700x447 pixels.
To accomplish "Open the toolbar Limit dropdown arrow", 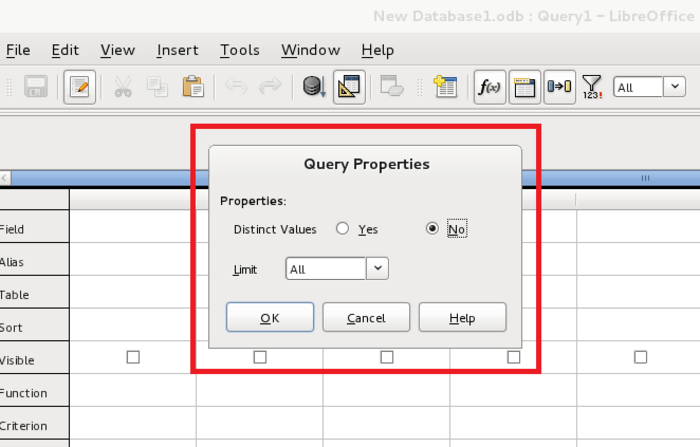I will [675, 87].
